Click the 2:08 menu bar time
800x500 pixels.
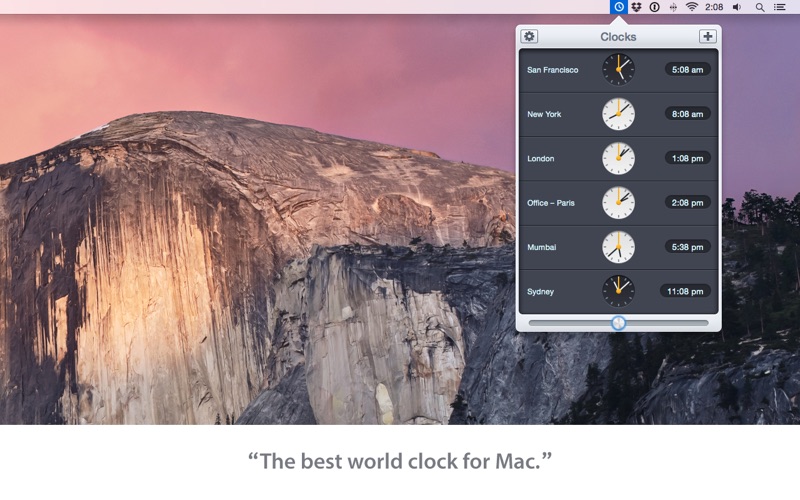pos(714,7)
